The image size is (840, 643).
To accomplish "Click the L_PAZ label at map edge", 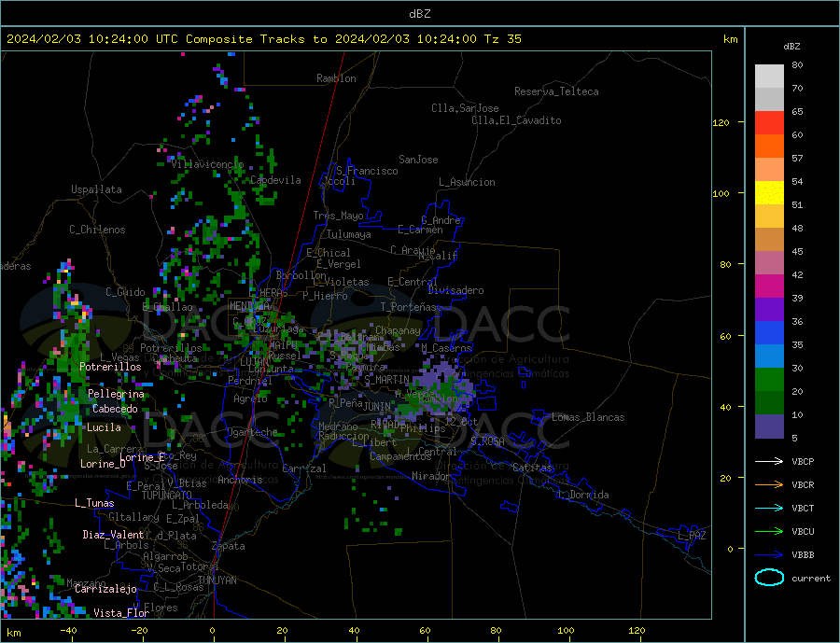I will pyautogui.click(x=693, y=536).
